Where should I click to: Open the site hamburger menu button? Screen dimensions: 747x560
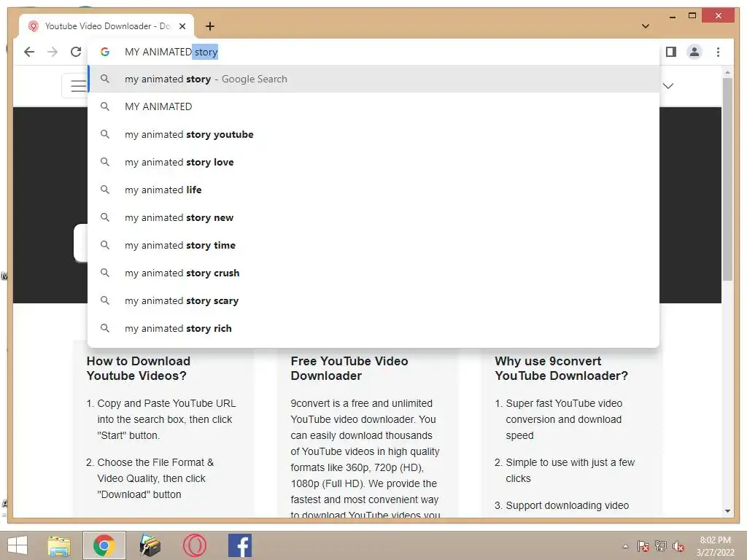75,86
